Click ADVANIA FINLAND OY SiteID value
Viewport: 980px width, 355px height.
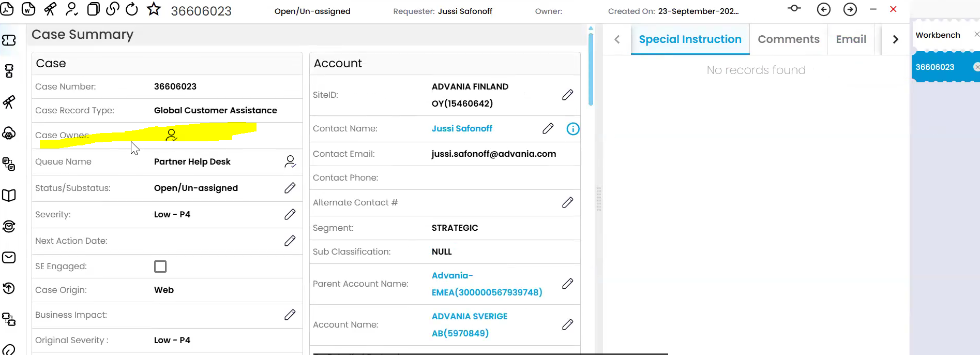tap(470, 95)
